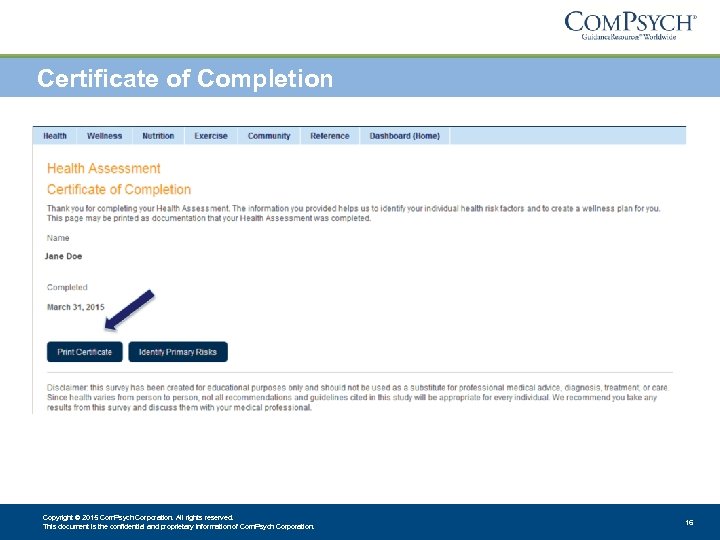Image resolution: width=720 pixels, height=540 pixels.
Task: Click the slide title Certificate of Completion
Action: [185, 78]
